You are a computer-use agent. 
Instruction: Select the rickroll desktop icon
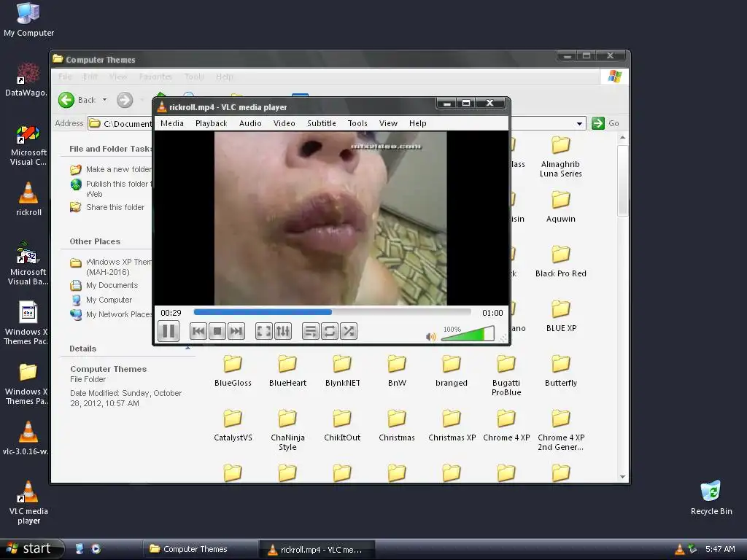pos(28,199)
